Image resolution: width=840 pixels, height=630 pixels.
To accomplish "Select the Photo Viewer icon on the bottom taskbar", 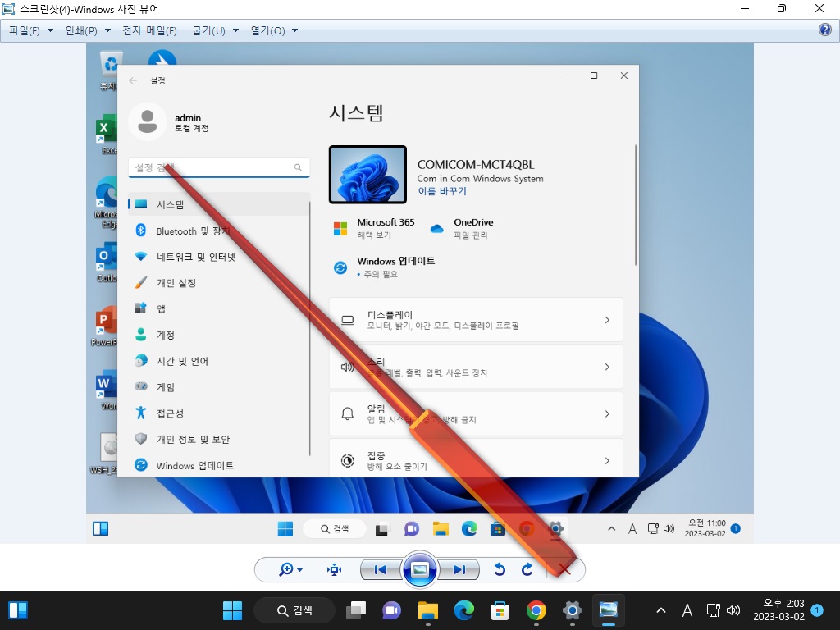I will point(609,610).
